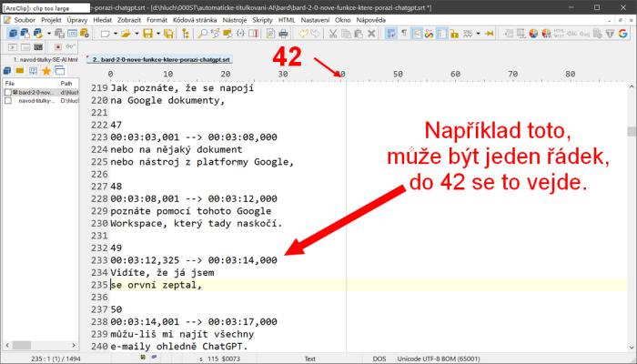This screenshot has height=364, width=637.
Task: Click the filter funnel toolbar icon
Action: click(x=611, y=34)
